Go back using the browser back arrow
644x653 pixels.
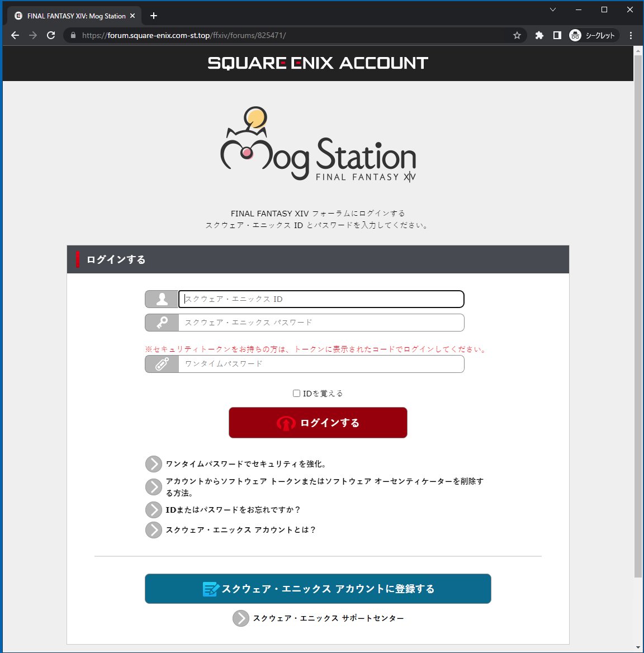pyautogui.click(x=15, y=35)
